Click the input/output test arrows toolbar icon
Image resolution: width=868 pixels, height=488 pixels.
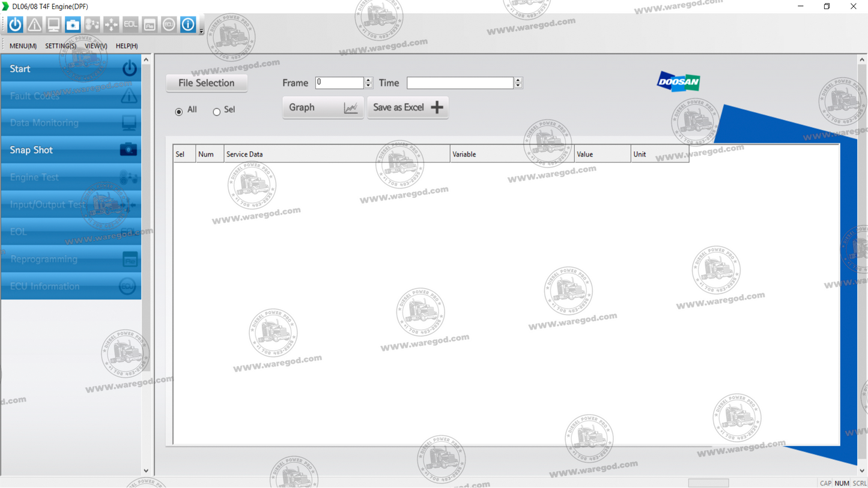(x=111, y=25)
